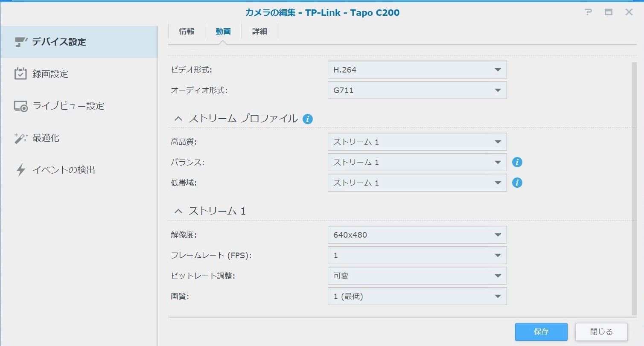
Task: Open the 解像度 640x480 dropdown
Action: pyautogui.click(x=417, y=235)
